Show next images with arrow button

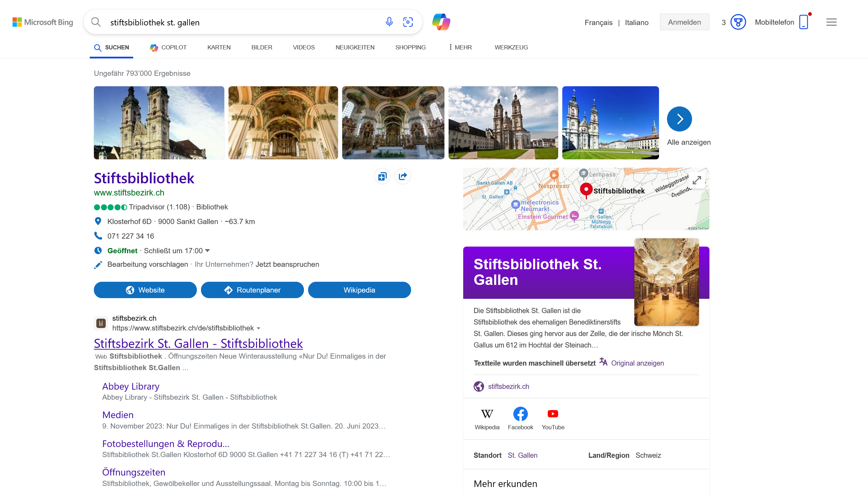tap(679, 119)
